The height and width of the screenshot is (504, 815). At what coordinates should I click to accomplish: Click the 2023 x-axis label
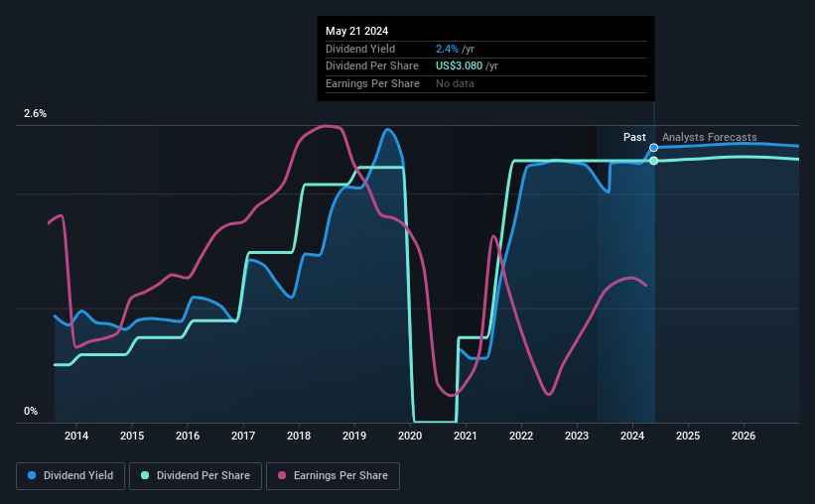point(577,436)
